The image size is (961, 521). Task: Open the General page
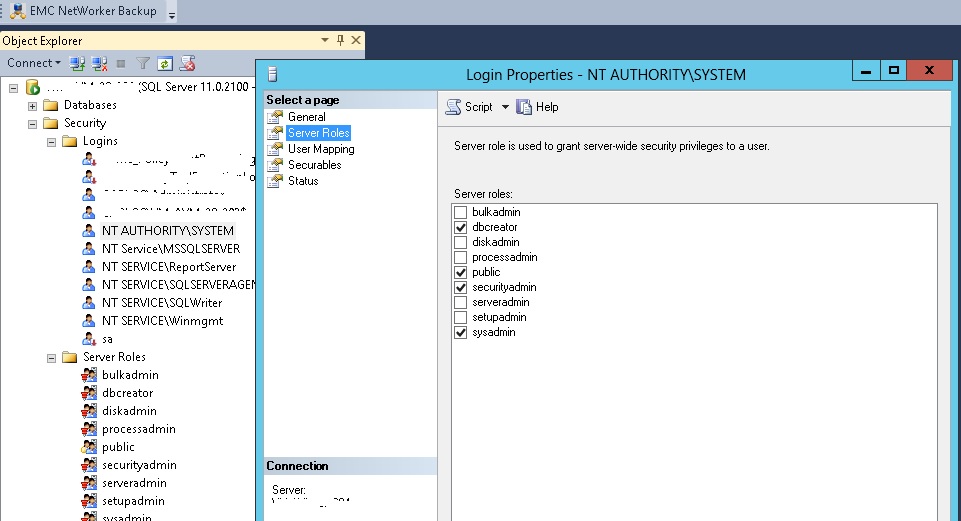tap(306, 116)
